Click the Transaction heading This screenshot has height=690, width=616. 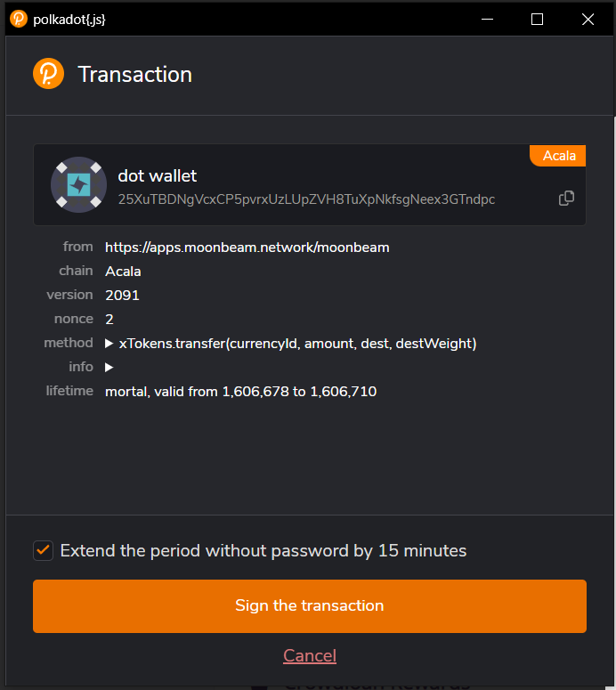pos(135,75)
